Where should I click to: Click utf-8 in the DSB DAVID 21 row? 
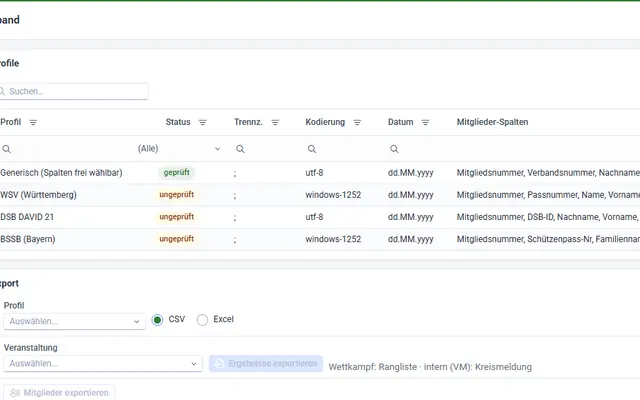[x=314, y=217]
